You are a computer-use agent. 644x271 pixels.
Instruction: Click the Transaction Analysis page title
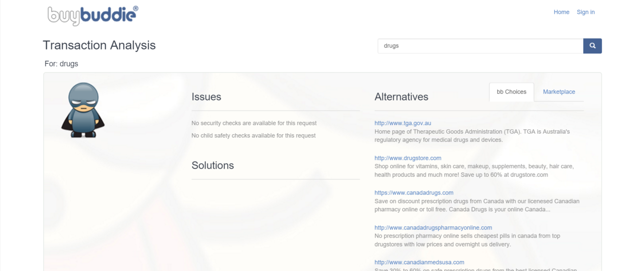[99, 45]
